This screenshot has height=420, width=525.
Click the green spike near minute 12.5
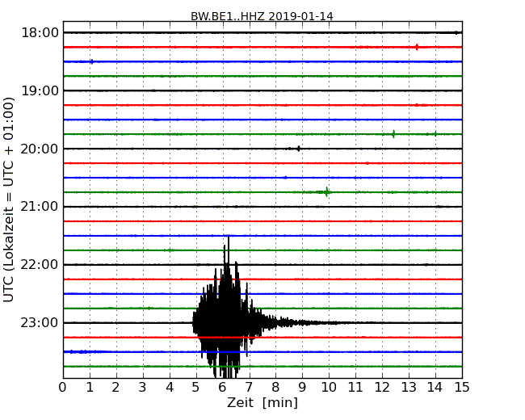394,134
